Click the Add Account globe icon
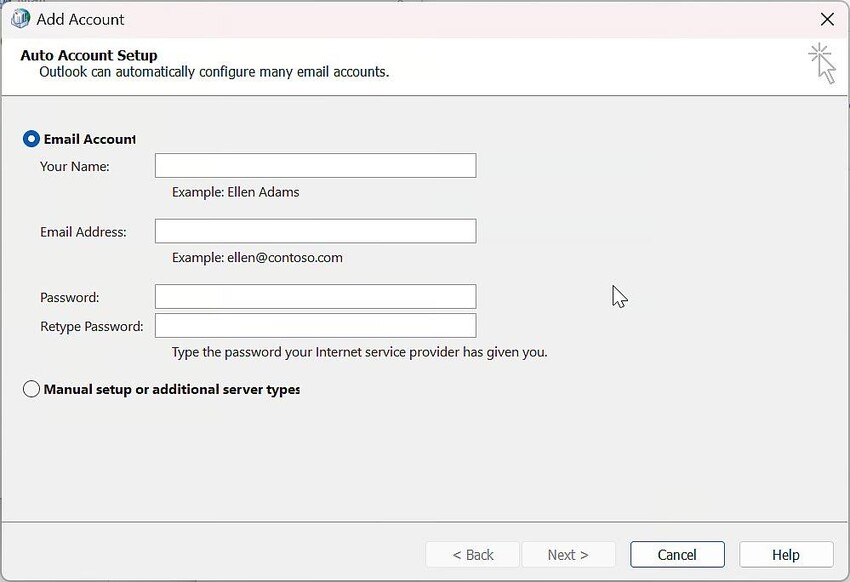Viewport: 850px width, 582px height. [19, 18]
